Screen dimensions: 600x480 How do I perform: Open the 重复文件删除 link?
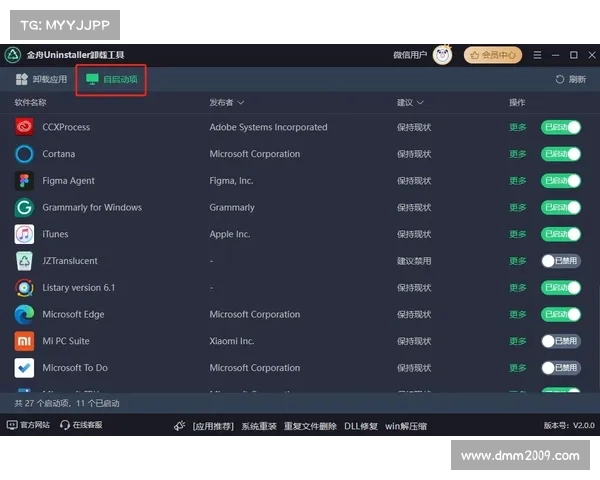[x=310, y=426]
